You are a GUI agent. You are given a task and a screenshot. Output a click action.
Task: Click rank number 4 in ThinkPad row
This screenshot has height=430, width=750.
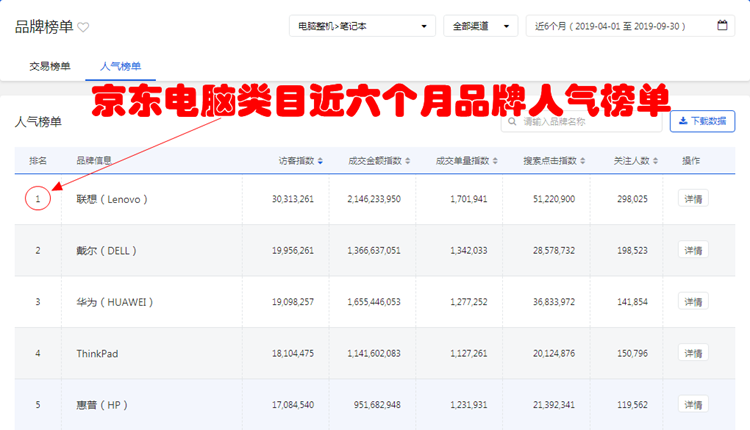click(38, 353)
